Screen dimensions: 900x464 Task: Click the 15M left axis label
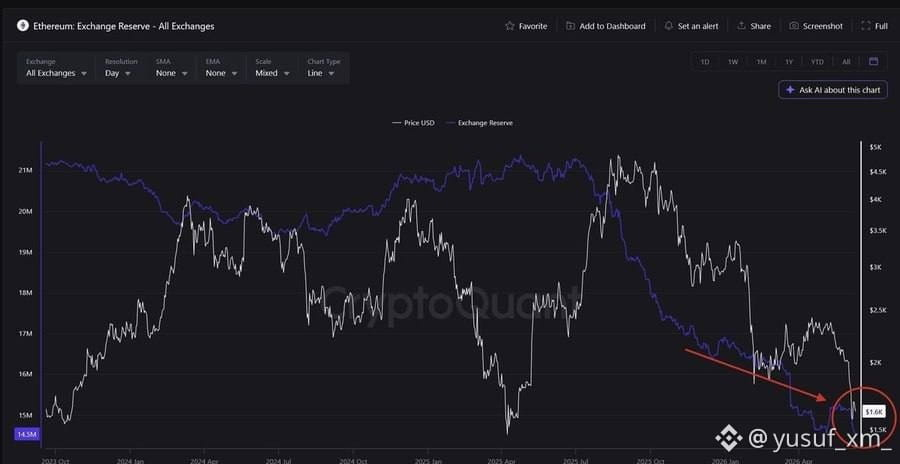(26, 415)
